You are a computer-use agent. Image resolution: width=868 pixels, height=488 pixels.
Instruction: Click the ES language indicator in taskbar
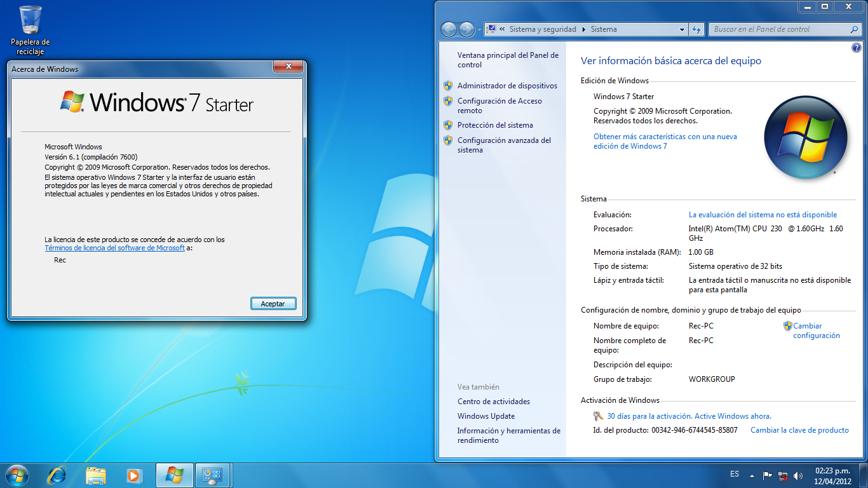735,474
